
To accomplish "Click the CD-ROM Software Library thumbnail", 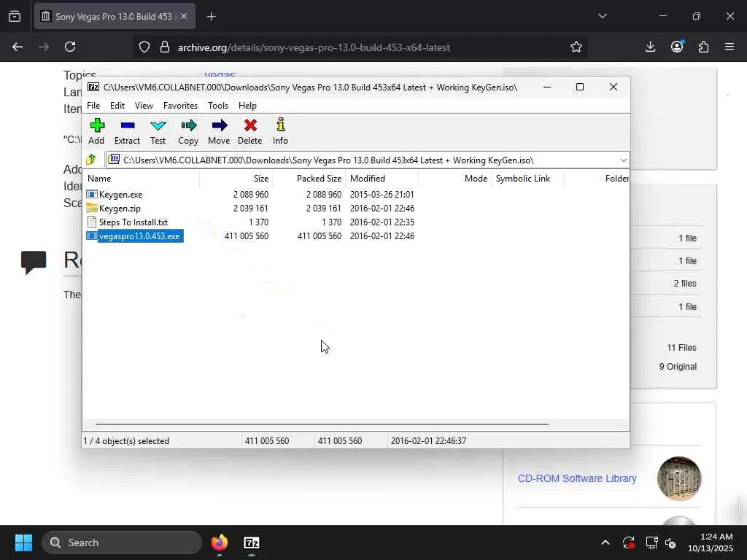I will (x=679, y=478).
